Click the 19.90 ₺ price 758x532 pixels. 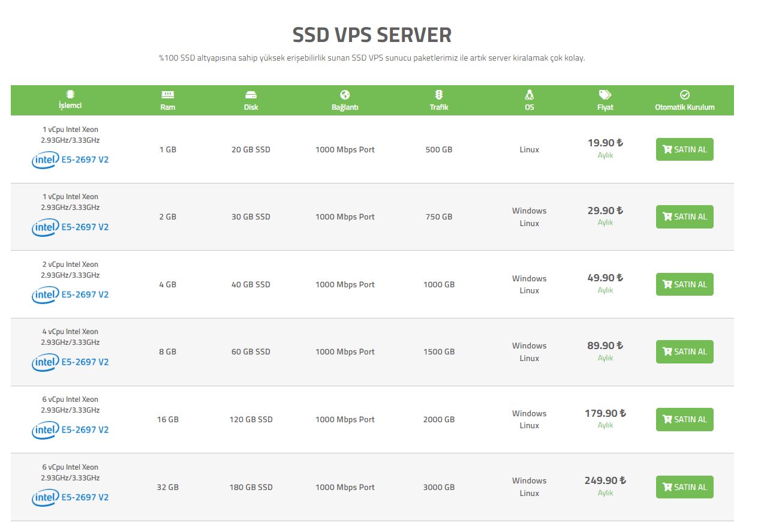(x=605, y=143)
